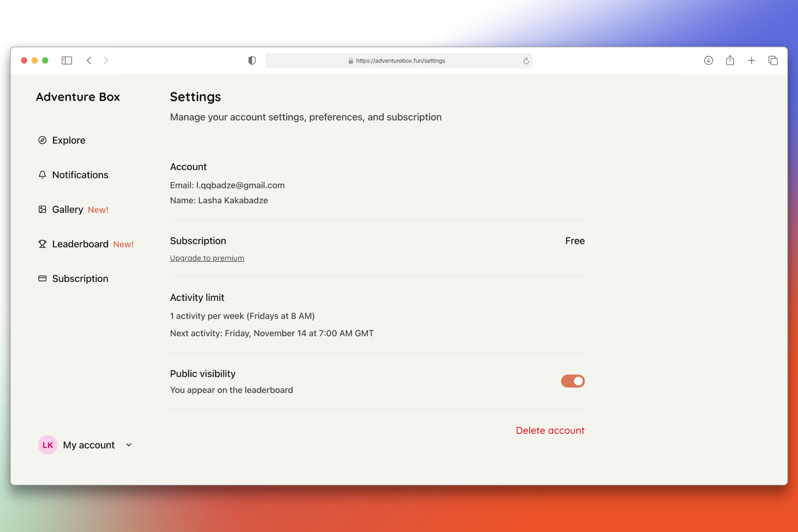The height and width of the screenshot is (532, 798).
Task: Select Notifications in the sidebar
Action: [x=80, y=175]
